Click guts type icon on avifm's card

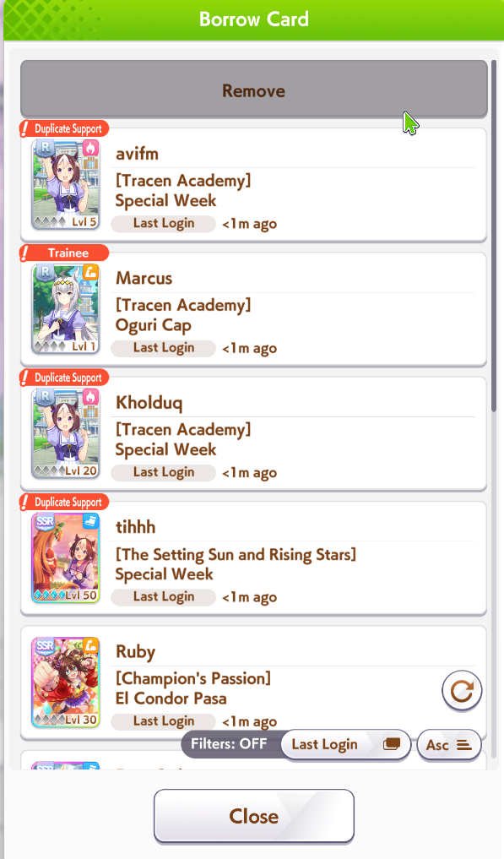[x=90, y=148]
